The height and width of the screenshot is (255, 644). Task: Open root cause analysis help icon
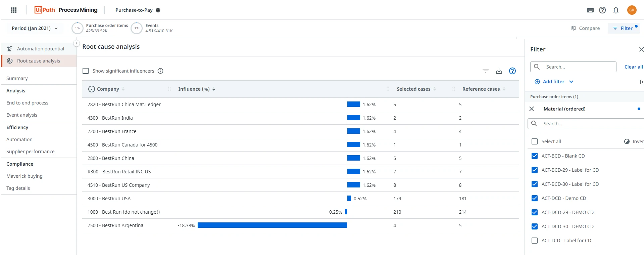512,71
